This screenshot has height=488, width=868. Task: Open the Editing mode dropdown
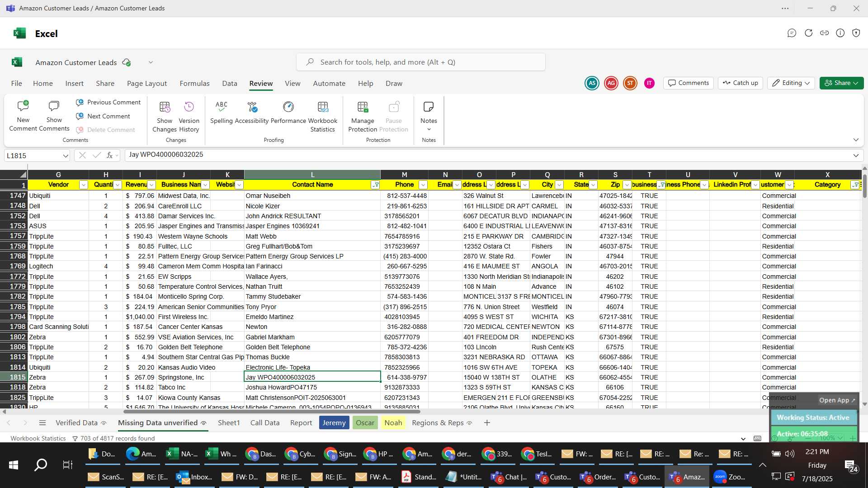click(x=791, y=83)
